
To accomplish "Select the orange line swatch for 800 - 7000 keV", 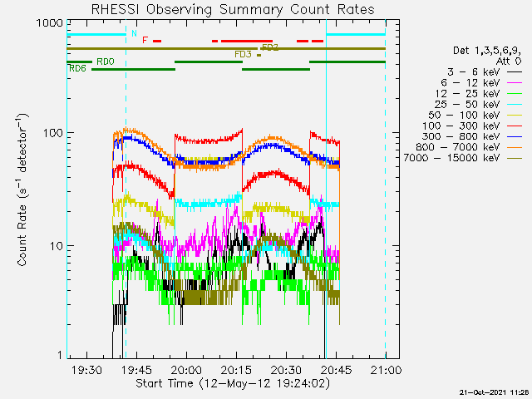I will pos(514,148).
